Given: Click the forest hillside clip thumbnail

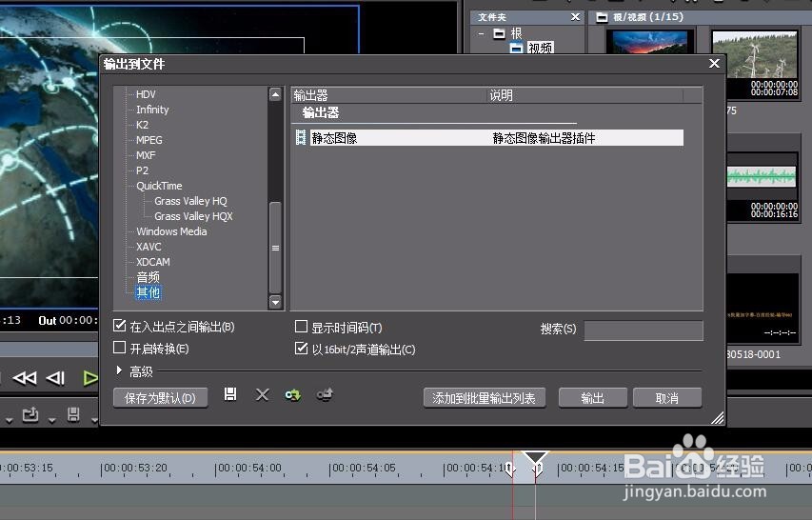Looking at the screenshot, I should click(755, 54).
